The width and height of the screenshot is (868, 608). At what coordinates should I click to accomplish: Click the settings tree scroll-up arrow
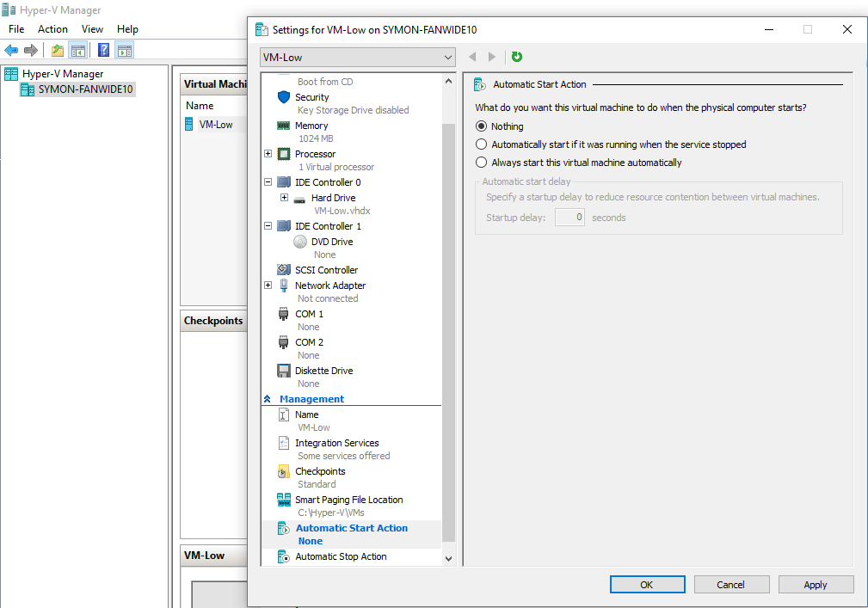click(448, 82)
